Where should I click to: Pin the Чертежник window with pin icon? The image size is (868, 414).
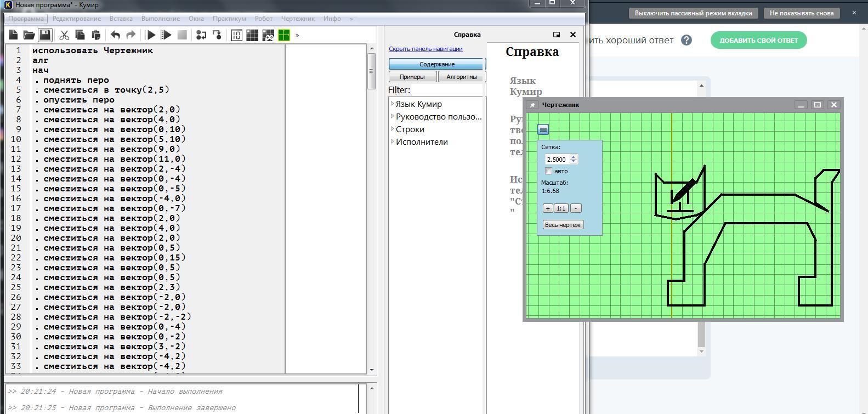[x=532, y=105]
